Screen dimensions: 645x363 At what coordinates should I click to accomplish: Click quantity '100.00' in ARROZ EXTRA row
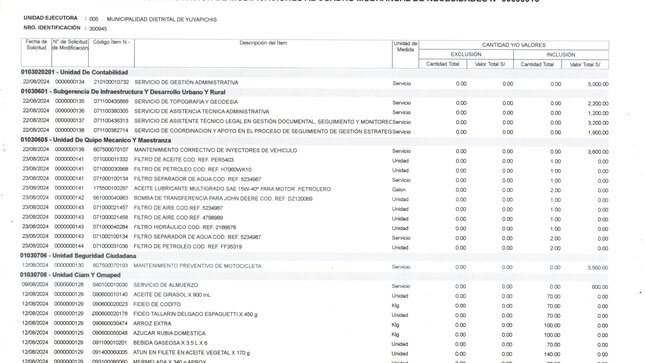pos(552,326)
